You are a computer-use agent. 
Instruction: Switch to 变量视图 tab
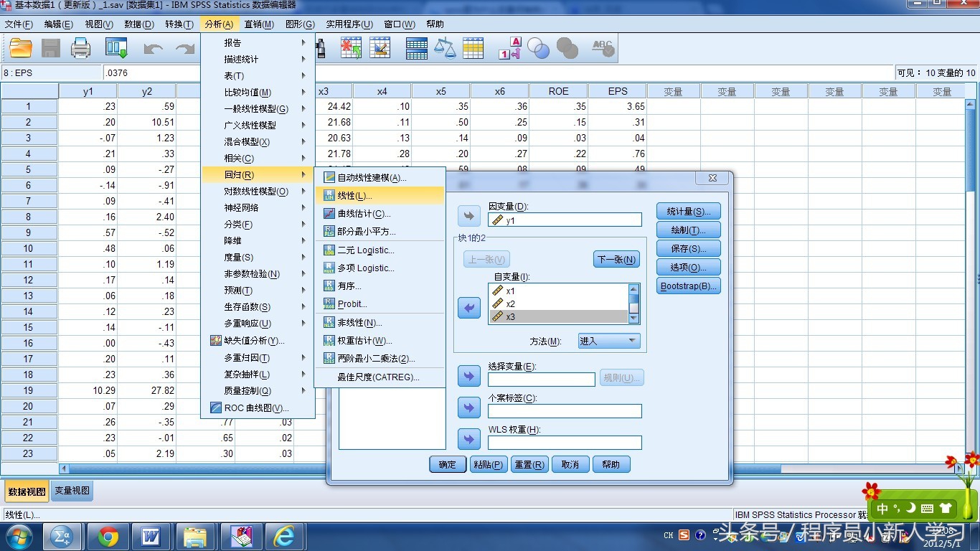(x=72, y=491)
